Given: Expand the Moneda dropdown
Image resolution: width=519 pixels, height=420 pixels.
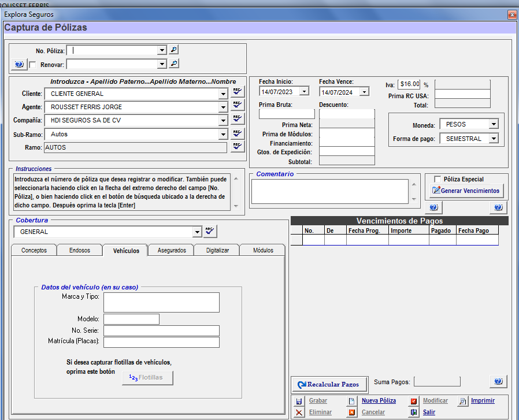Looking at the screenshot, I should 493,124.
